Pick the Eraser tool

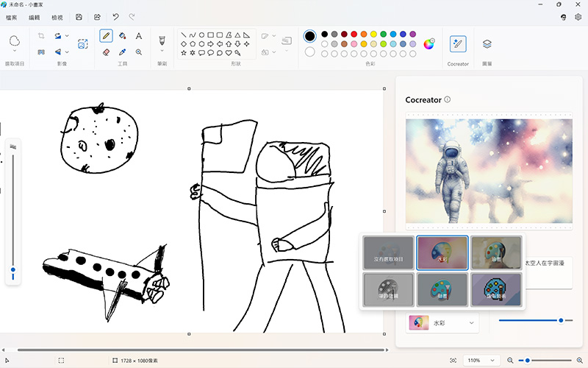tap(106, 52)
